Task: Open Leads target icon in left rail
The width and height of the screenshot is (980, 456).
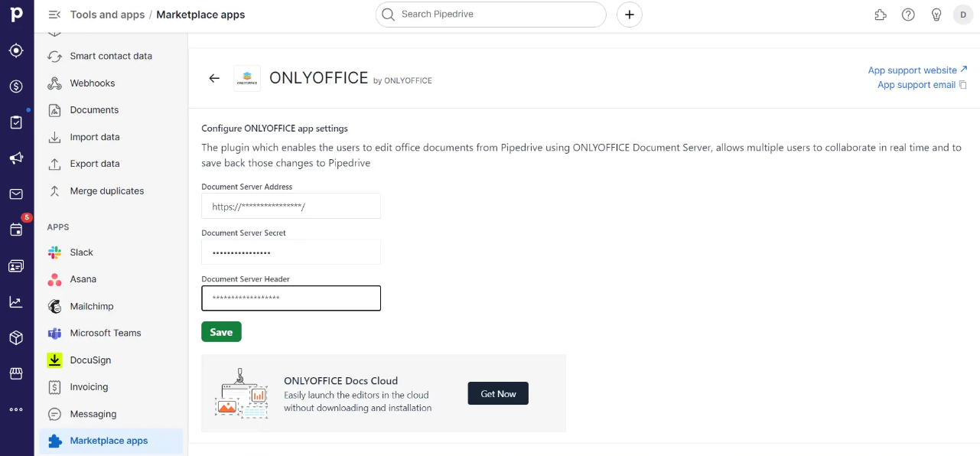Action: click(x=16, y=50)
